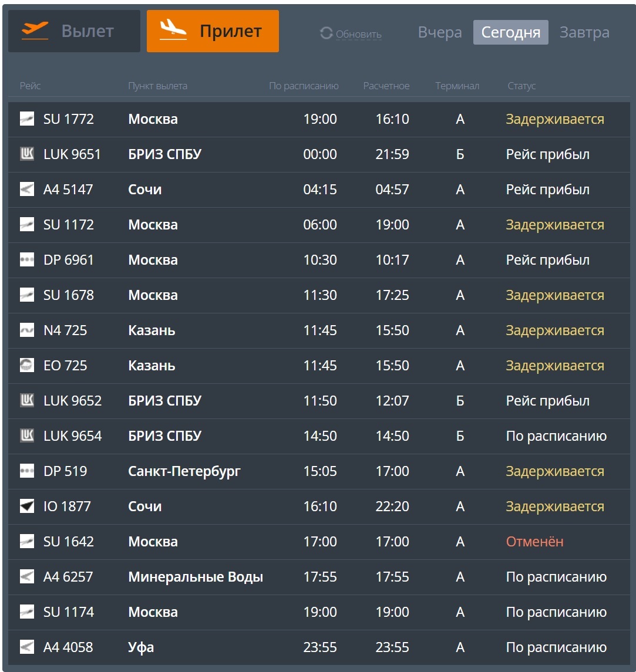Select the Сегодня day filter
Image resolution: width=636 pixels, height=672 pixels.
[x=510, y=32]
